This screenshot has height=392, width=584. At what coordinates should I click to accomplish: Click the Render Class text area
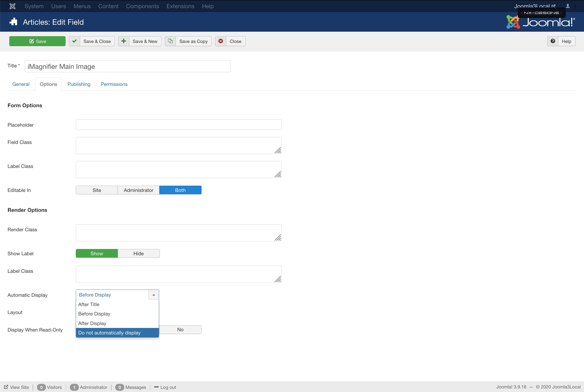(x=179, y=233)
